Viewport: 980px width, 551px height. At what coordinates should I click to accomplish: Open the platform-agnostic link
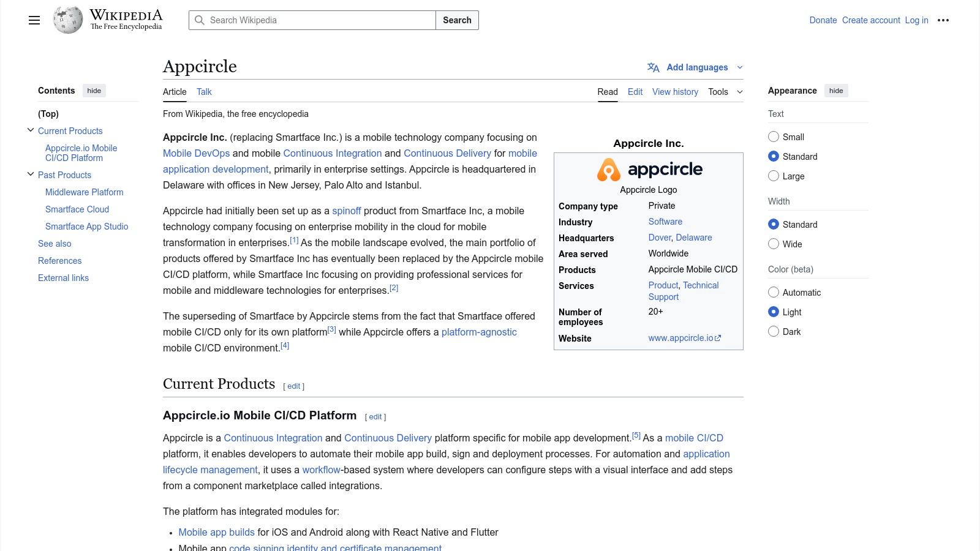[479, 332]
